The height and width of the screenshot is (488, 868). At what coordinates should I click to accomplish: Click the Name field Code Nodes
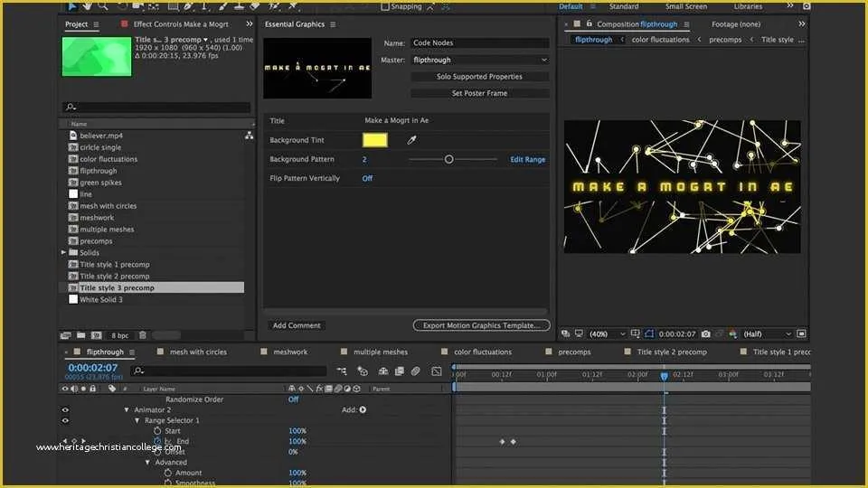(479, 42)
